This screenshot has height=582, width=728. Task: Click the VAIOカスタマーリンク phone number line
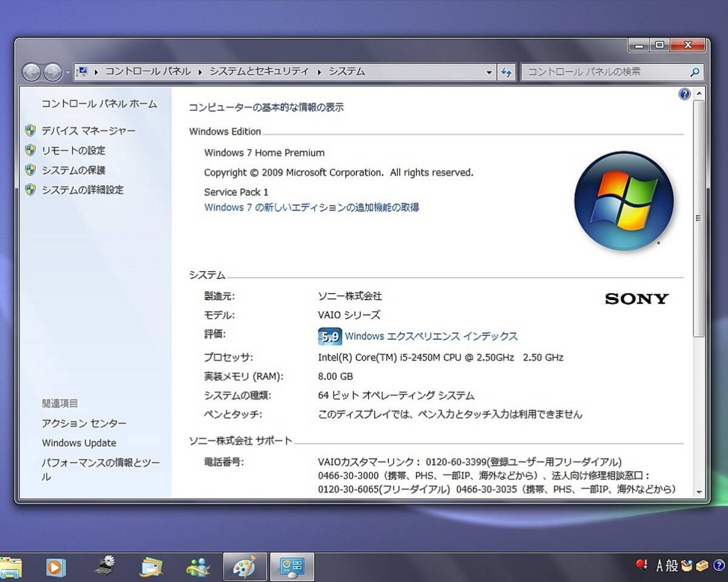470,462
